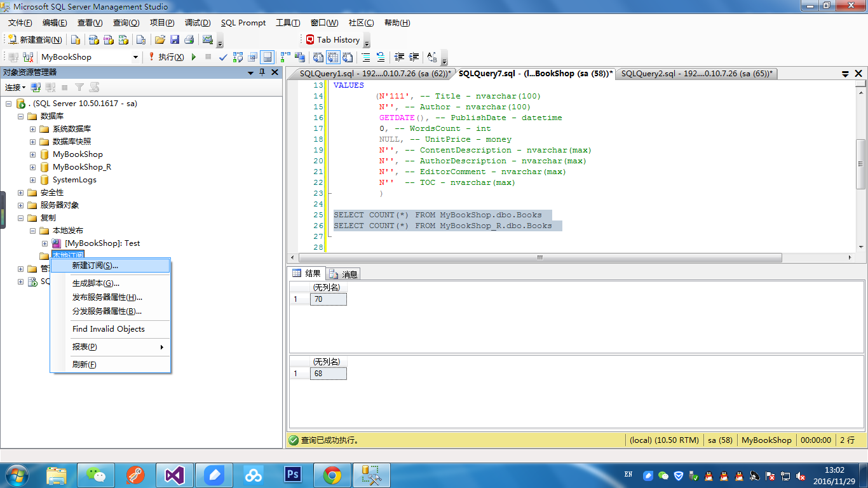
Task: Click the 新建查询(N) button
Action: (x=36, y=39)
